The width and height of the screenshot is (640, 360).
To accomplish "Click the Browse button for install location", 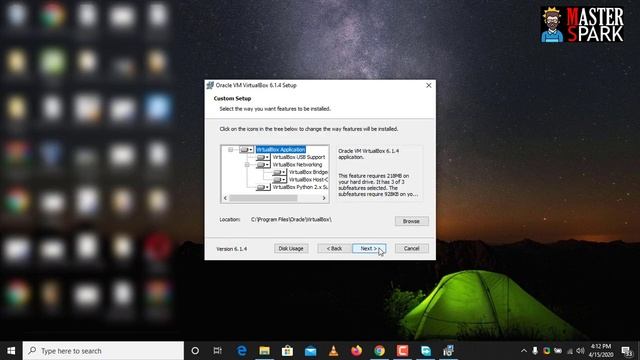I will [411, 221].
